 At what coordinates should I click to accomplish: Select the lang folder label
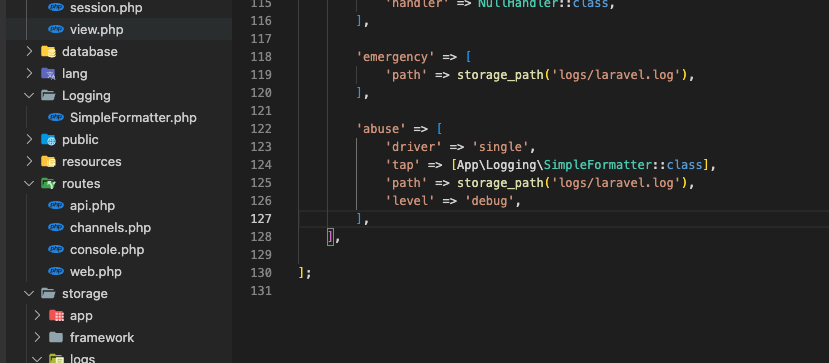coord(75,73)
